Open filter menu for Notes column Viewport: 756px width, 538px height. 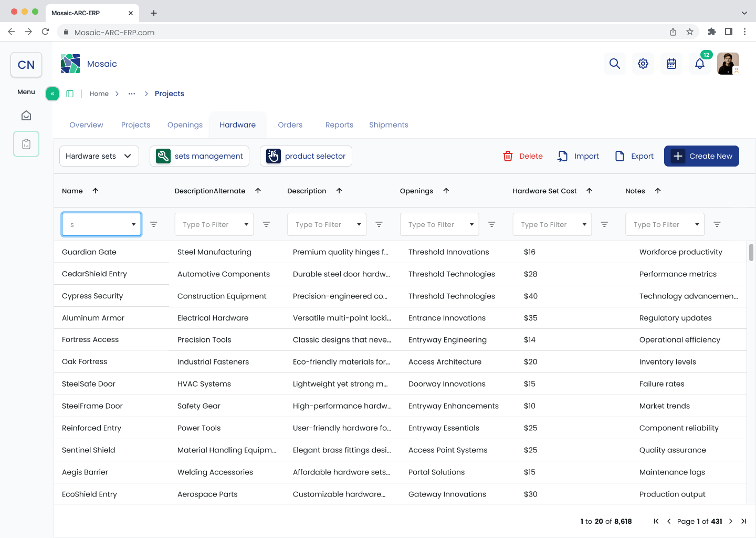(x=717, y=224)
